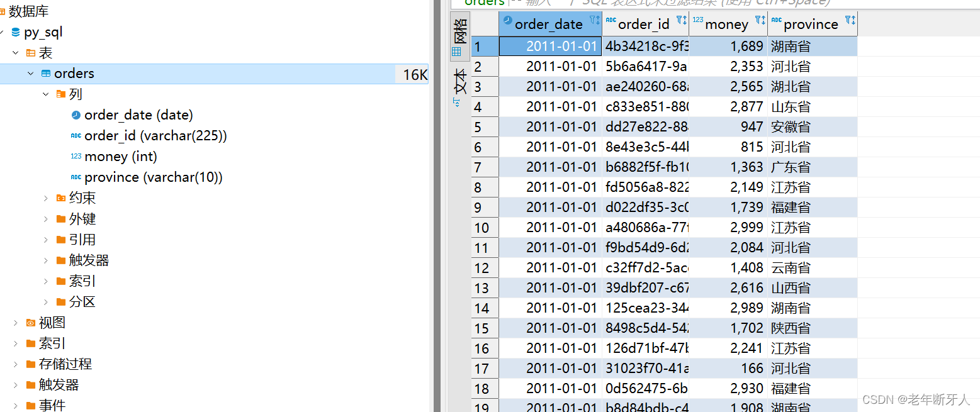Select order_id (varchar(225)) in tree

[155, 136]
